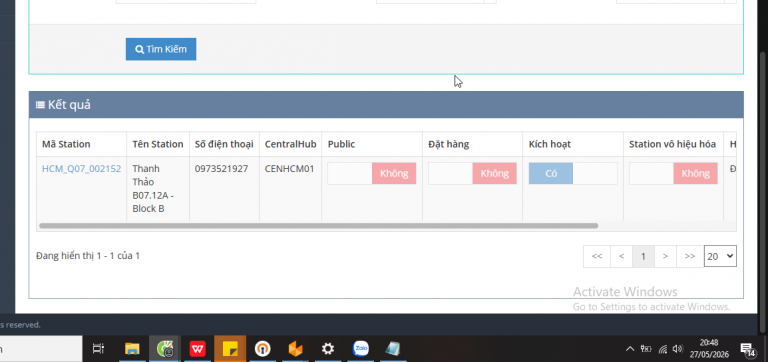
Task: Open the orange fox app in taskbar
Action: click(x=295, y=349)
